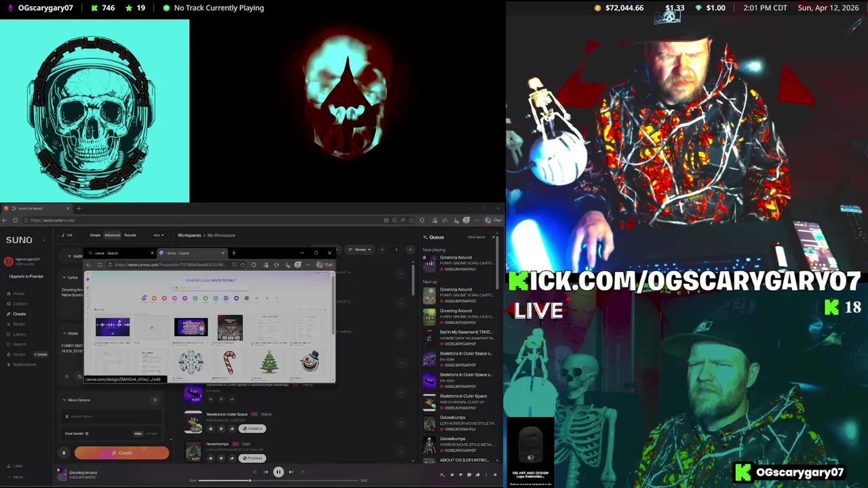Open Explore in the Suno sidebar

pos(20,304)
